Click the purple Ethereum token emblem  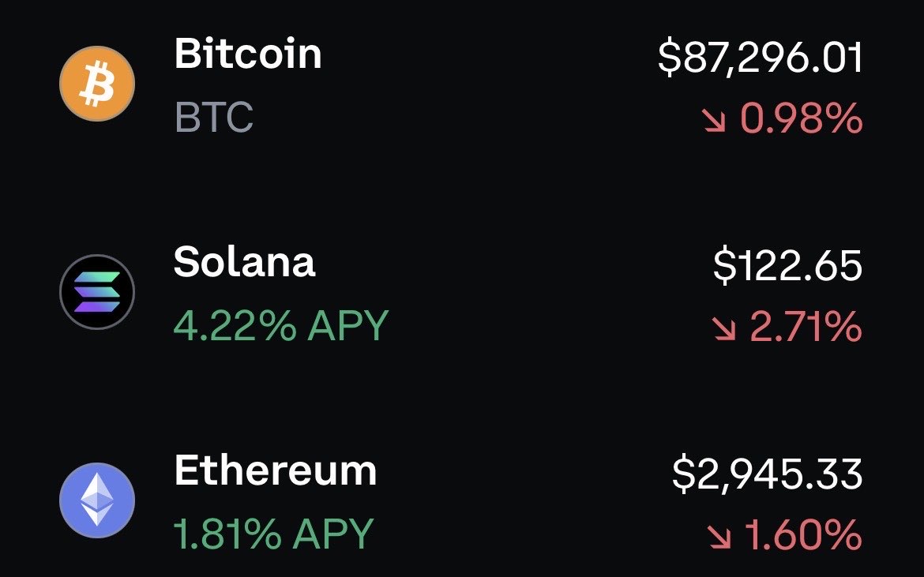click(96, 500)
